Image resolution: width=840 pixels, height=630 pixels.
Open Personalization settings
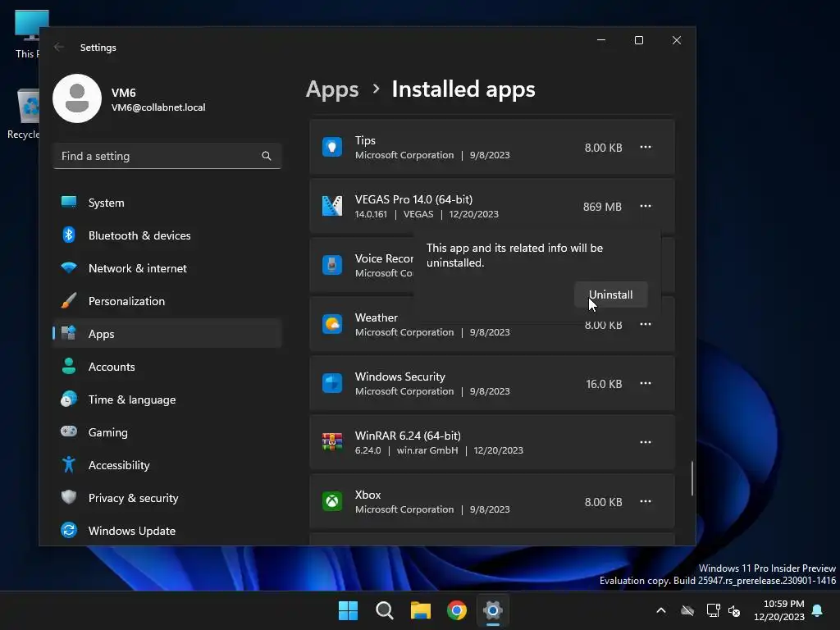pyautogui.click(x=167, y=301)
